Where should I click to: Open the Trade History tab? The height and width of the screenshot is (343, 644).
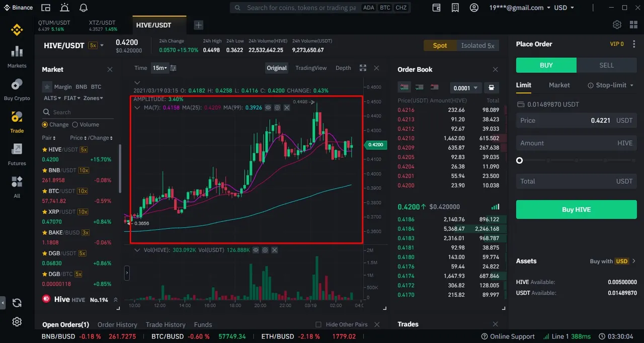tap(166, 324)
